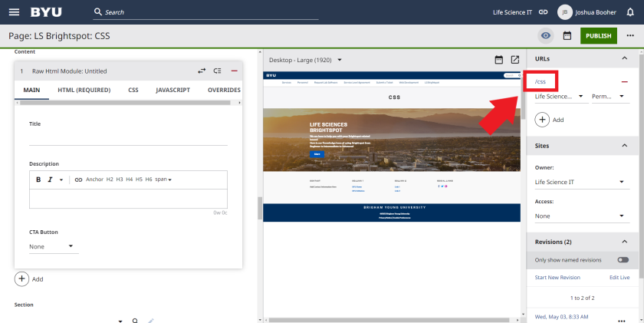Screen dimensions: 644x323
Task: Remove the Raw Html Module with the red minus
Action: pos(234,71)
